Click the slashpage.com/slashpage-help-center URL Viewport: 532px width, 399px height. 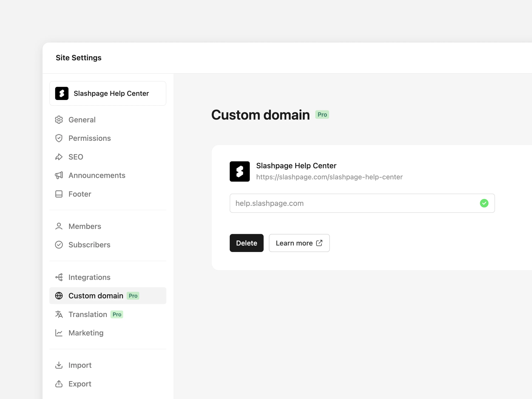[x=329, y=177]
